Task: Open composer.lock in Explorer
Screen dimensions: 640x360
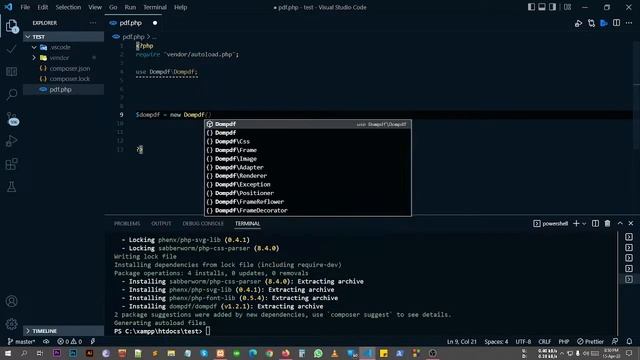Action: 64,79
